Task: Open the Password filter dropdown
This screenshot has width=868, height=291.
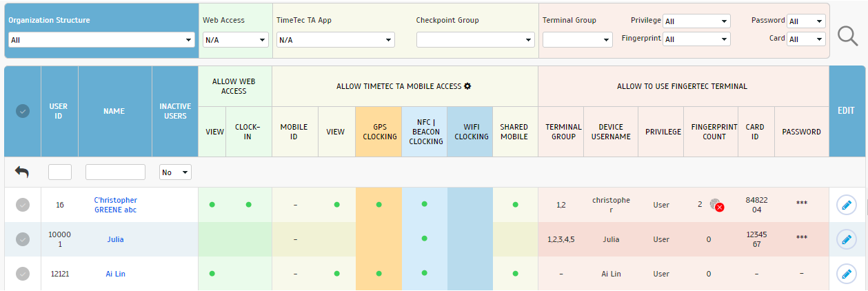Action: pyautogui.click(x=806, y=21)
